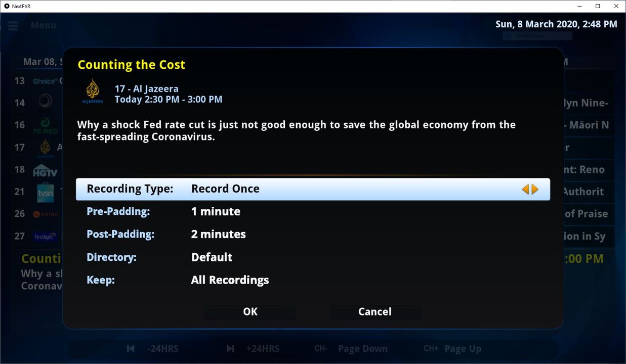Click the Choice channel logo
The width and height of the screenshot is (626, 364).
[x=45, y=81]
